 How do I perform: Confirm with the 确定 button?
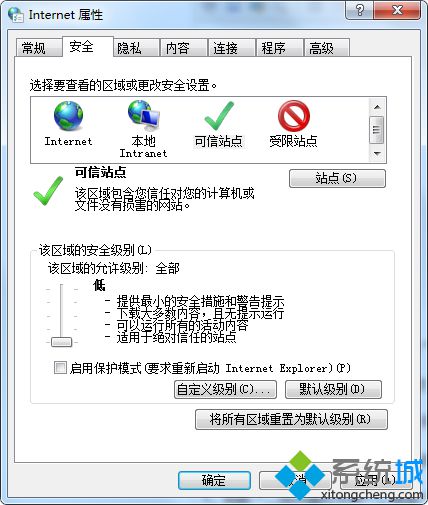coord(214,480)
